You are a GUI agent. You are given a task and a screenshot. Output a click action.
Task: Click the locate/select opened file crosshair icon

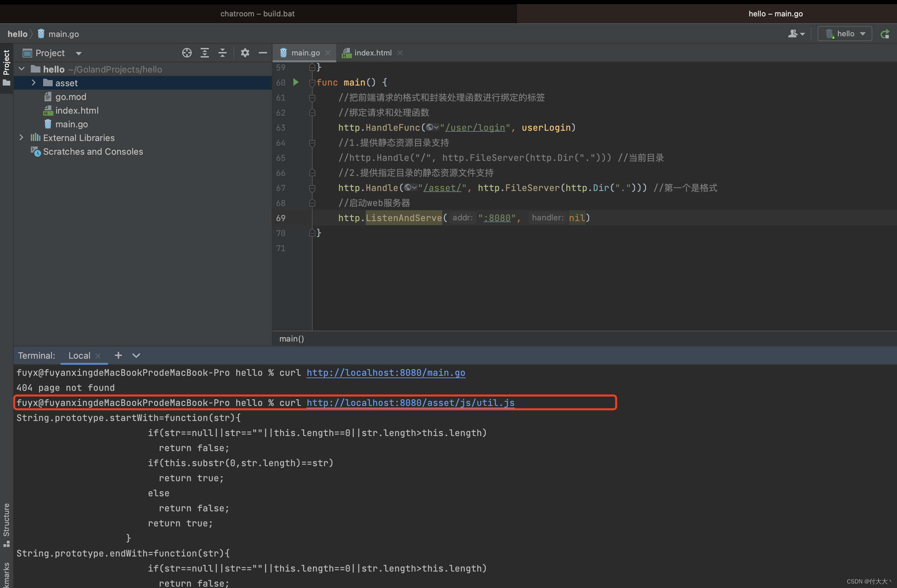187,53
